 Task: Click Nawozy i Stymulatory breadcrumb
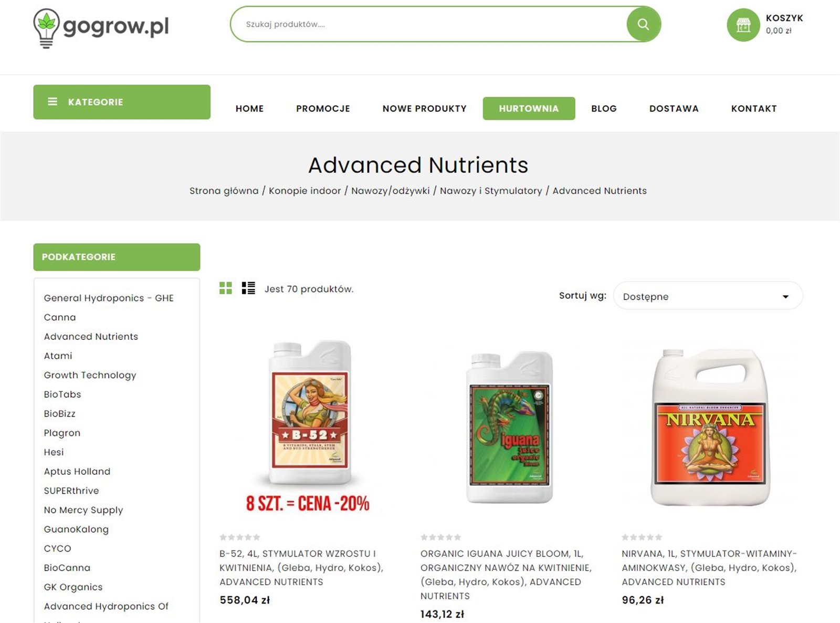pyautogui.click(x=491, y=191)
